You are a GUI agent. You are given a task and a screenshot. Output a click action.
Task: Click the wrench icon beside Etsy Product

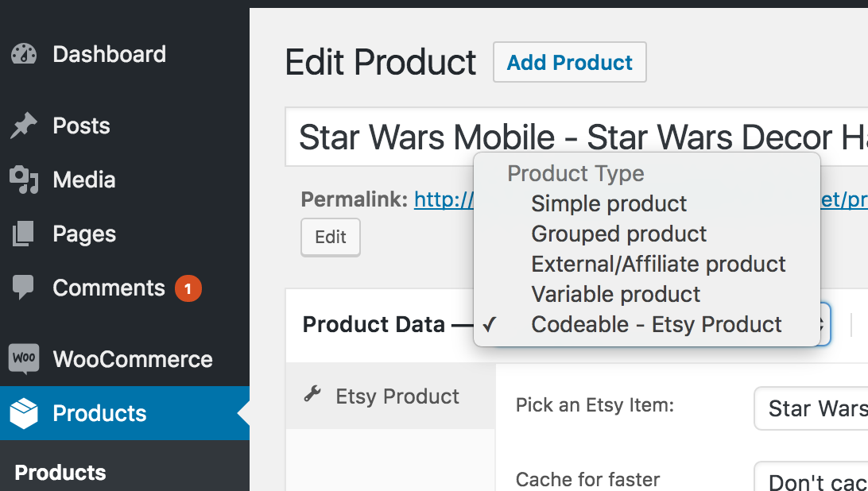click(313, 395)
